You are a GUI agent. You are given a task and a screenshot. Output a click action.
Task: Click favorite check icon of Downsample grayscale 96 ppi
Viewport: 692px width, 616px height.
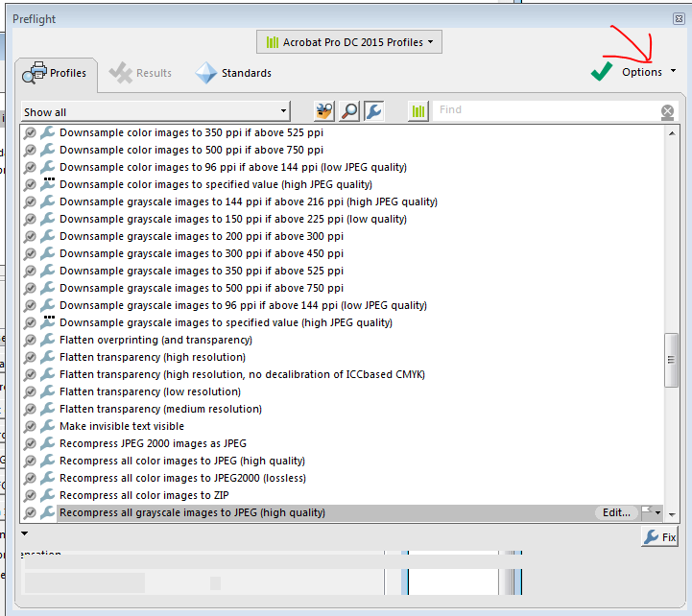[30, 306]
